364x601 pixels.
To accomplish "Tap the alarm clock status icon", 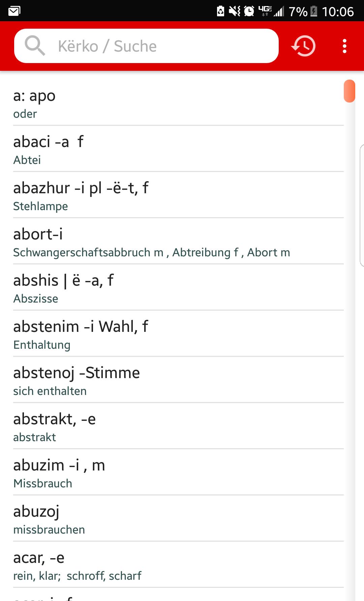I will pyautogui.click(x=249, y=11).
